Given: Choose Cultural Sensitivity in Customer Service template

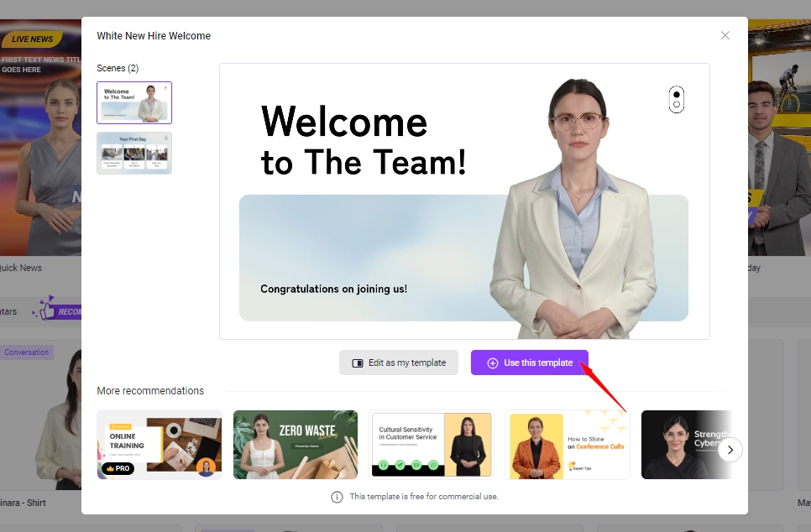Looking at the screenshot, I should (x=432, y=445).
